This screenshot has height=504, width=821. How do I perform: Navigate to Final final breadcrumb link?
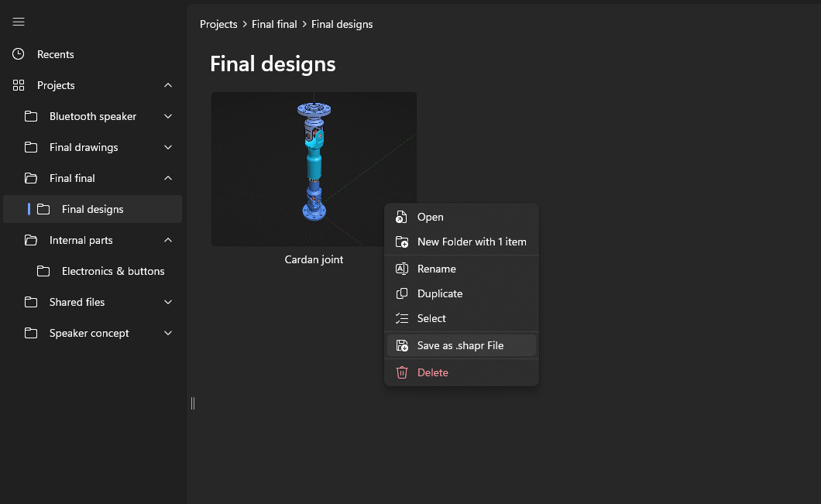[x=274, y=24]
